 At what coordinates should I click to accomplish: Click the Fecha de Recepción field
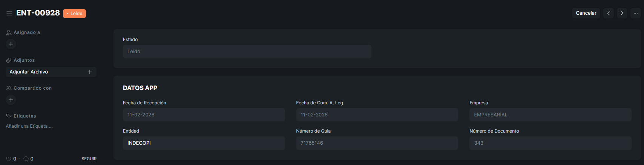pos(204,115)
